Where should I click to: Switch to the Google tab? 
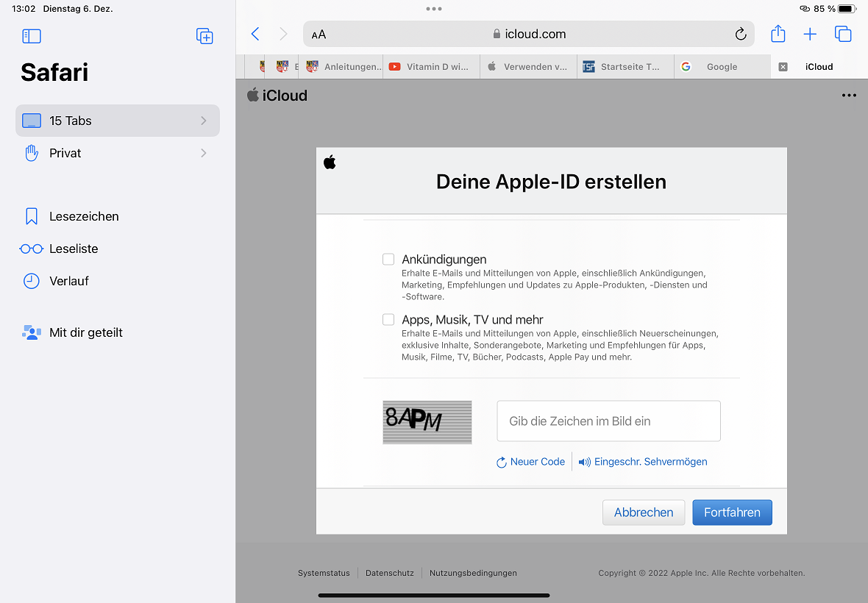tap(722, 67)
